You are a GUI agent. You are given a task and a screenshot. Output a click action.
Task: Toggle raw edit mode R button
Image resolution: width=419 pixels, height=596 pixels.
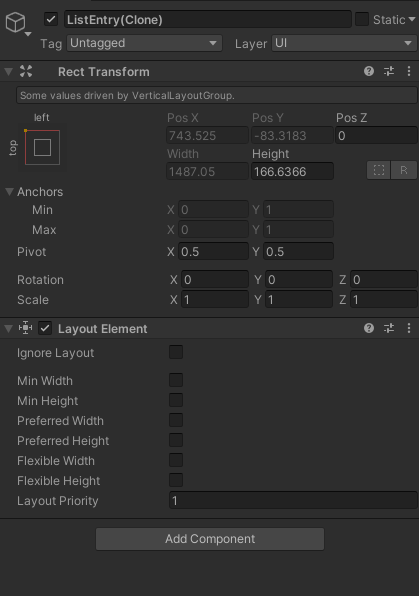403,170
